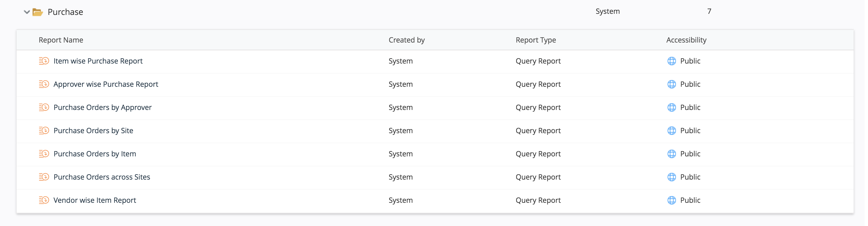Screen dimensions: 868x226
Task: Collapse the Purchase folder chevron
Action: [27, 12]
